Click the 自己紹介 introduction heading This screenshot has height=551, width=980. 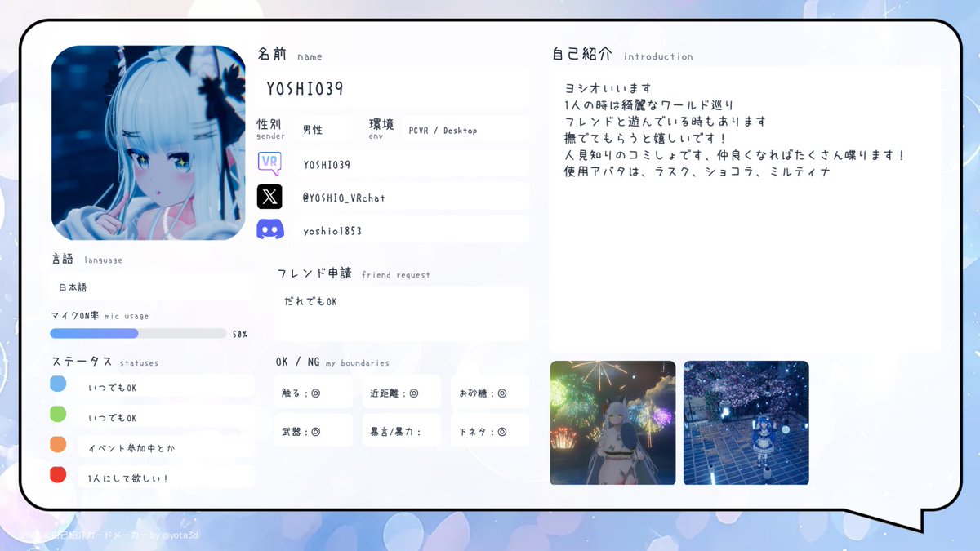(622, 55)
